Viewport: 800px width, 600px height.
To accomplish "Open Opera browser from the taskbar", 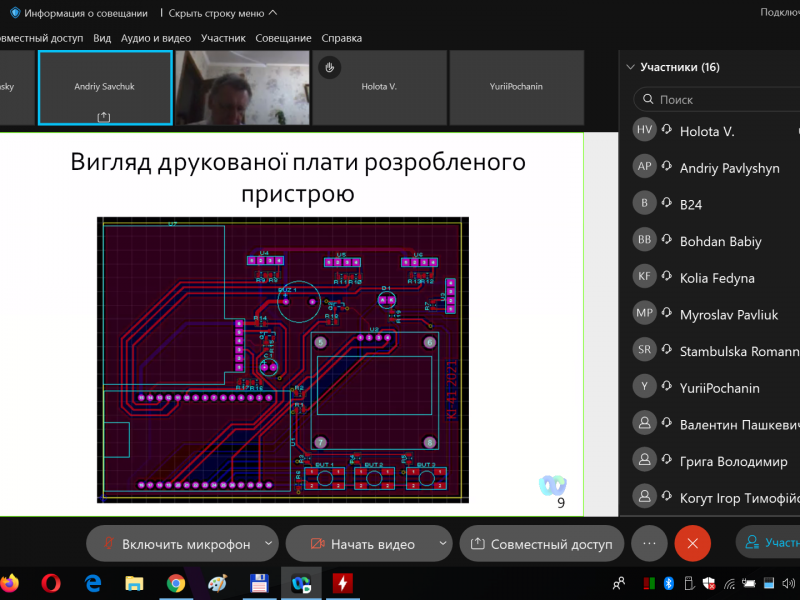I will pyautogui.click(x=51, y=583).
